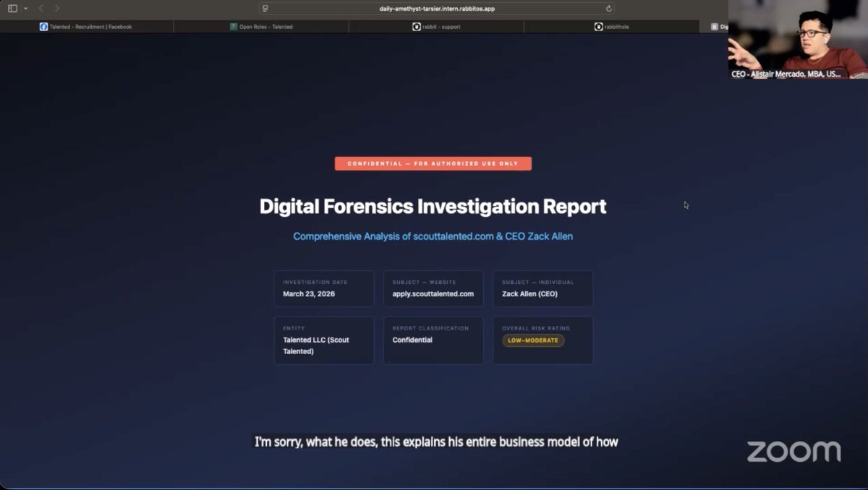Screen dimensions: 868x490
Task: Go forward with the forward arrow
Action: tap(57, 8)
